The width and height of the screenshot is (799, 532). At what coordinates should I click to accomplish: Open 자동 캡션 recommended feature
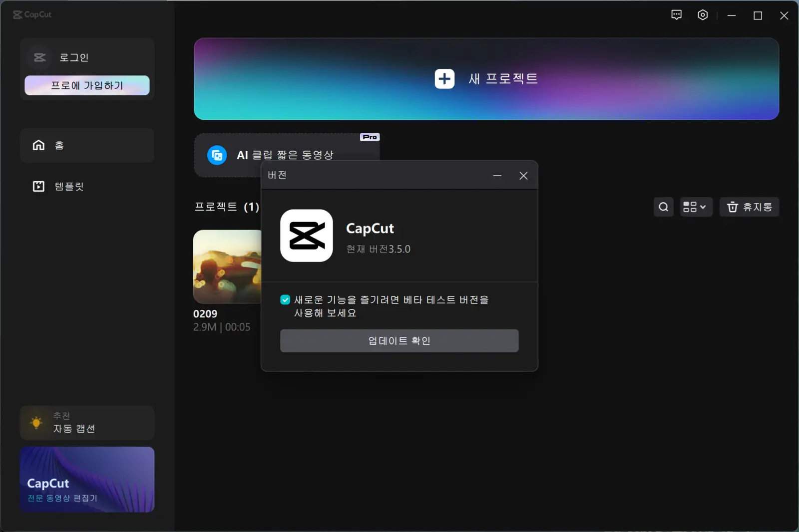87,423
